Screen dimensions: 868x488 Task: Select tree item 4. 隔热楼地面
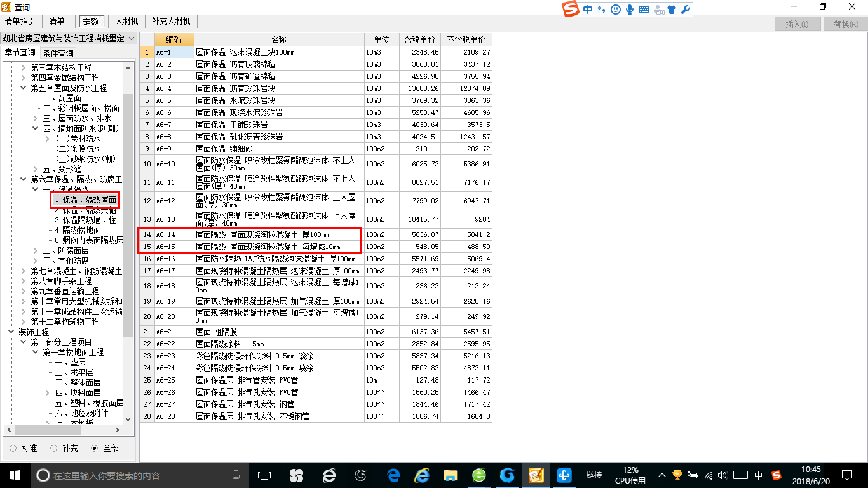coord(78,230)
